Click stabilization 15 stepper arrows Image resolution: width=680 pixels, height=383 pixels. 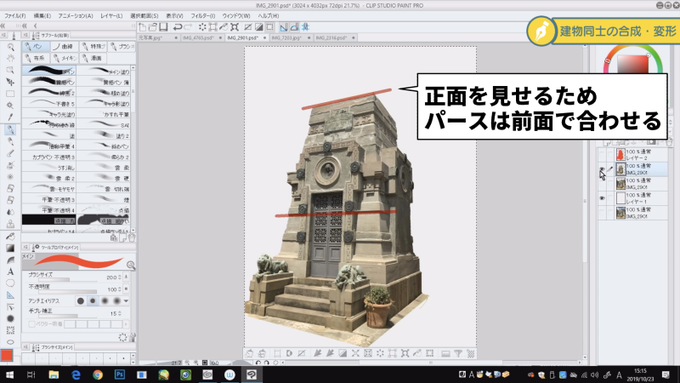click(120, 313)
